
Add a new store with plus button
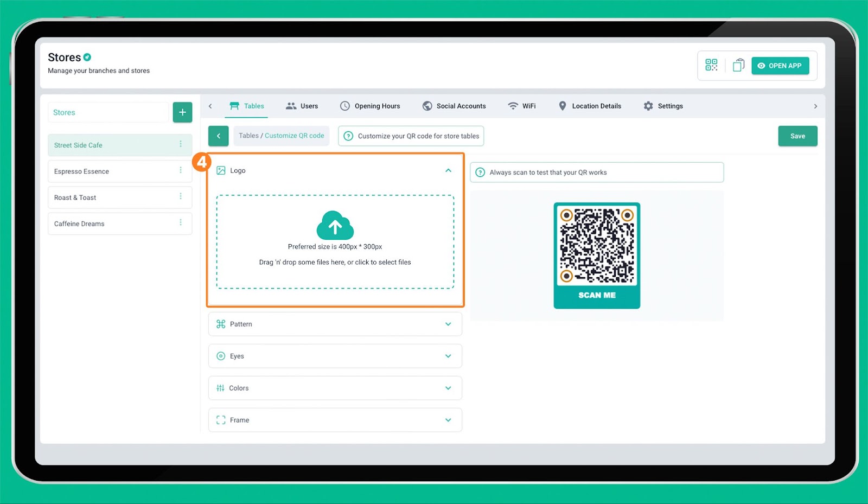point(182,112)
